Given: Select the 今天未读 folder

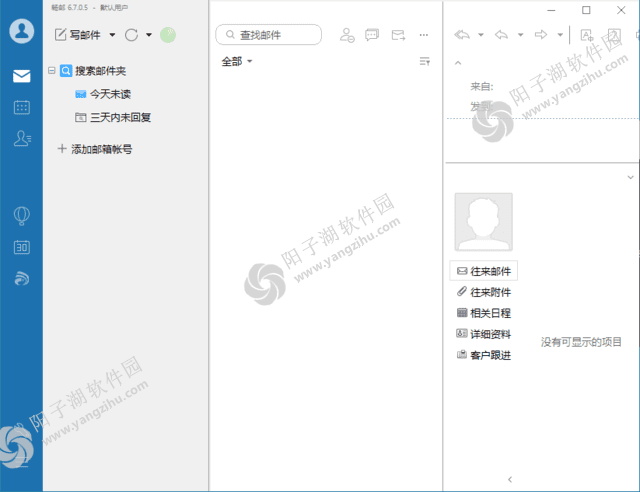Looking at the screenshot, I should 103,94.
